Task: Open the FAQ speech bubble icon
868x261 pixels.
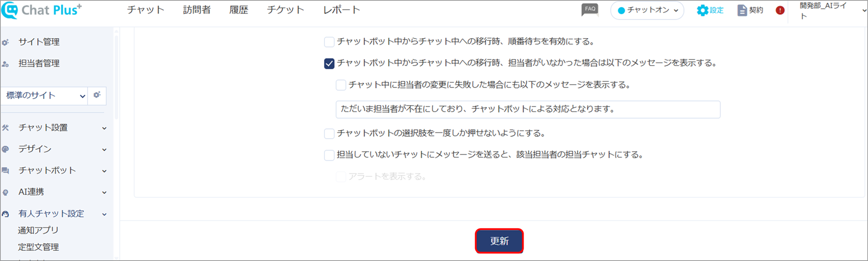Action: point(590,10)
